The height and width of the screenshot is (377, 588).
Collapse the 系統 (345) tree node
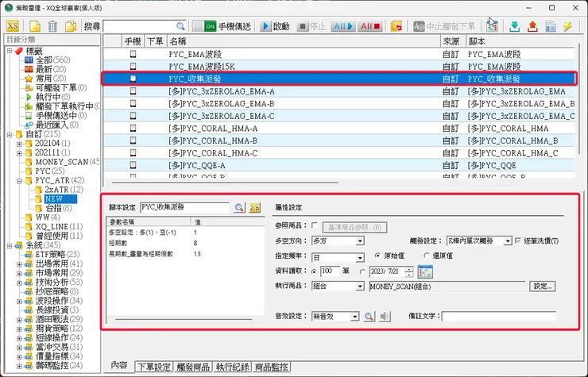[x=10, y=245]
